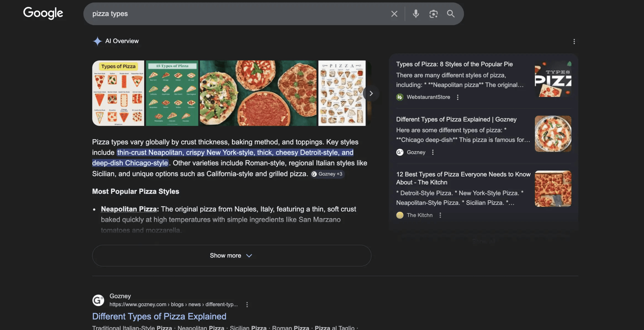Open three-dot menu beside The Kitchn source
This screenshot has width=644, height=330.
[440, 215]
